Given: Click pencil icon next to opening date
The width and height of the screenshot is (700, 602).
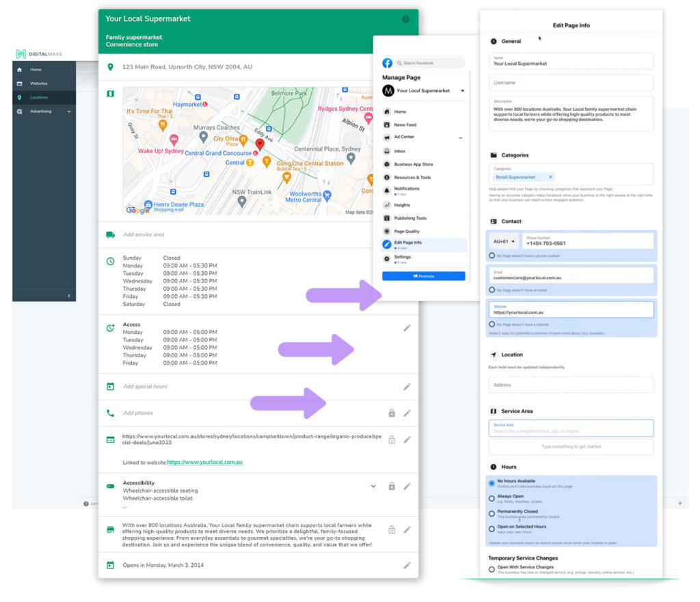Looking at the screenshot, I should click(x=407, y=565).
